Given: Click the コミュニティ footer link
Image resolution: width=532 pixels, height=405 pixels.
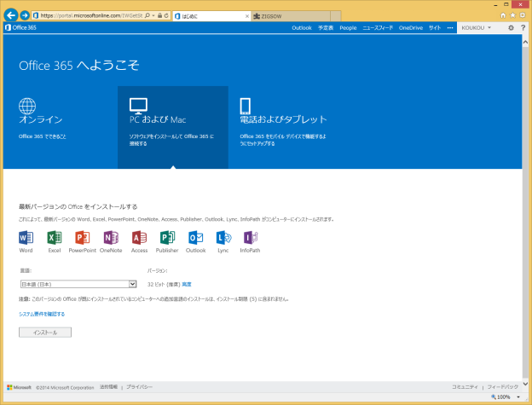Looking at the screenshot, I should [x=465, y=387].
